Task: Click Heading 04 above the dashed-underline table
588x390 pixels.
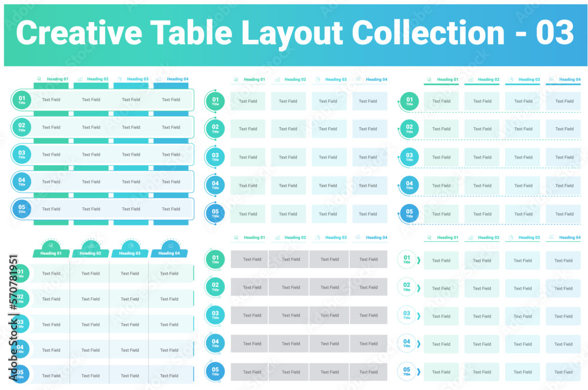Action: click(570, 79)
